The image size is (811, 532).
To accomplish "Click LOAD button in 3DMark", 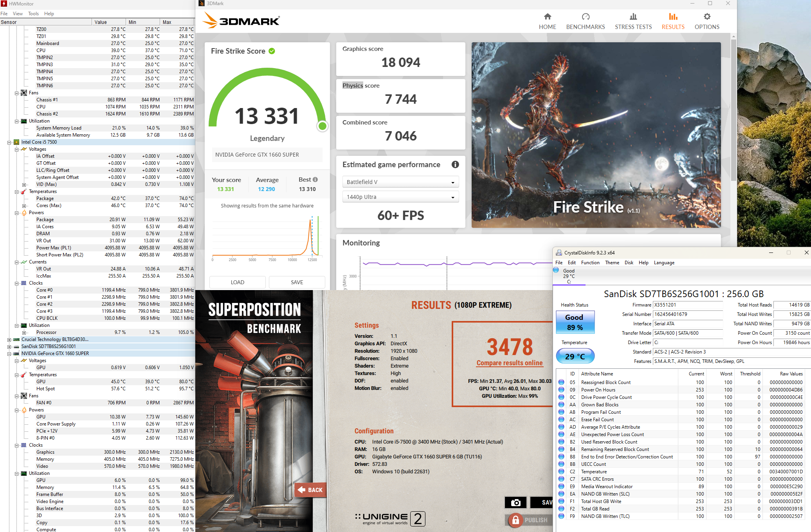I will click(x=237, y=282).
